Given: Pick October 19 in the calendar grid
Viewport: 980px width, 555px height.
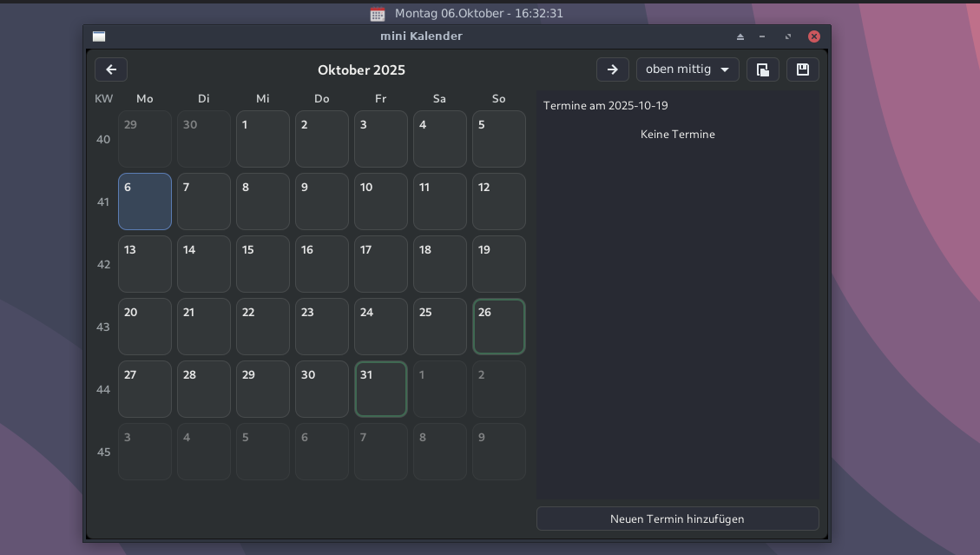Looking at the screenshot, I should (x=499, y=264).
